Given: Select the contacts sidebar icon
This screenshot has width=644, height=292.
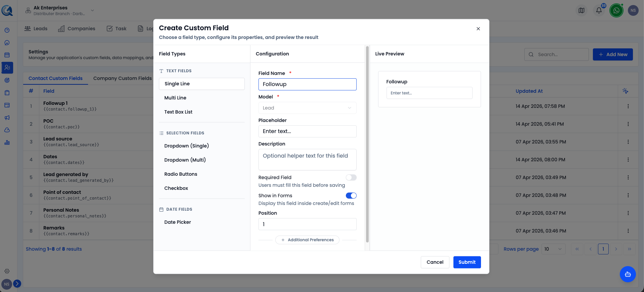Looking at the screenshot, I should (7, 68).
